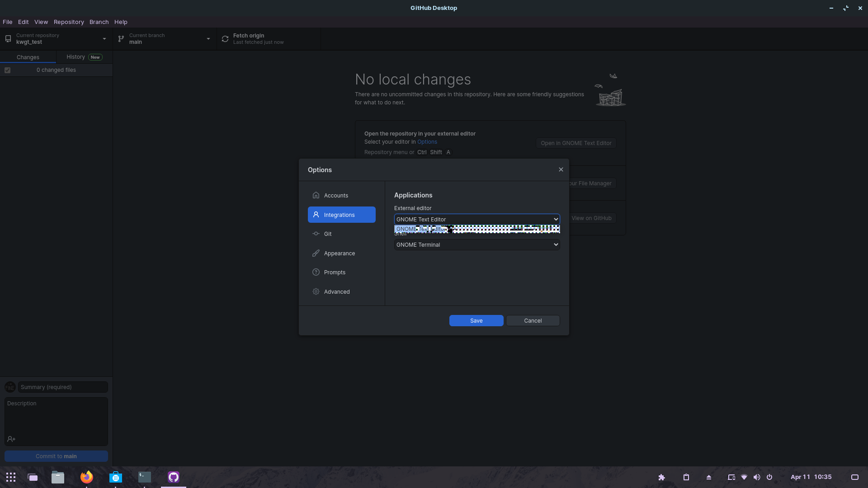Select the Appearance settings section
This screenshot has height=488, width=868.
[340, 253]
